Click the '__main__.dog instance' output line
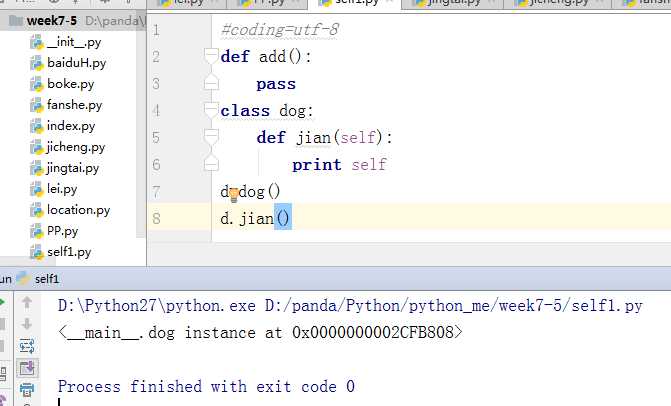This screenshot has width=671, height=406. coord(260,332)
